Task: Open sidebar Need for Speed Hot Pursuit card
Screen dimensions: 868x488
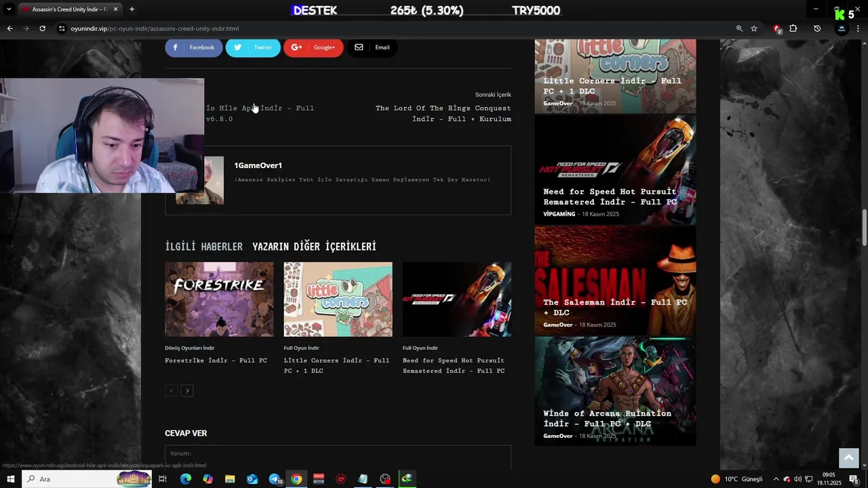Action: [615, 169]
